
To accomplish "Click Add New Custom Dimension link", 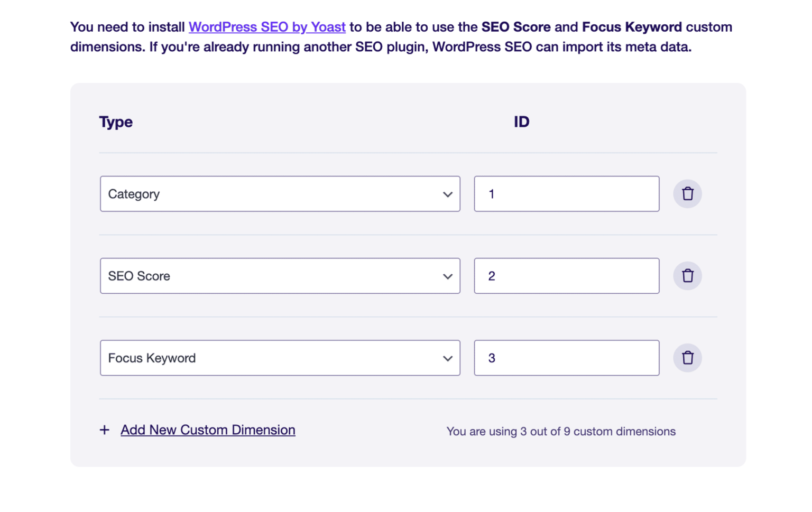I will click(x=208, y=430).
